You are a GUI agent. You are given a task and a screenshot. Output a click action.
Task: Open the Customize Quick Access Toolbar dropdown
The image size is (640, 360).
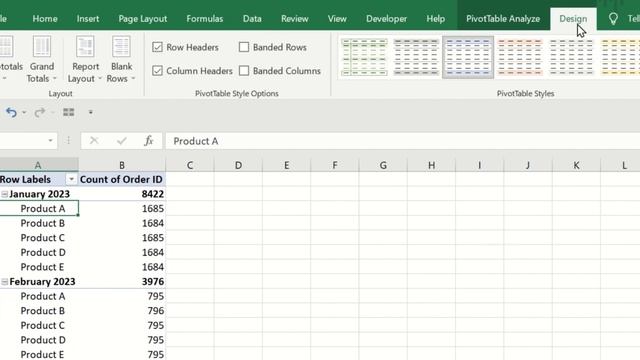91,112
